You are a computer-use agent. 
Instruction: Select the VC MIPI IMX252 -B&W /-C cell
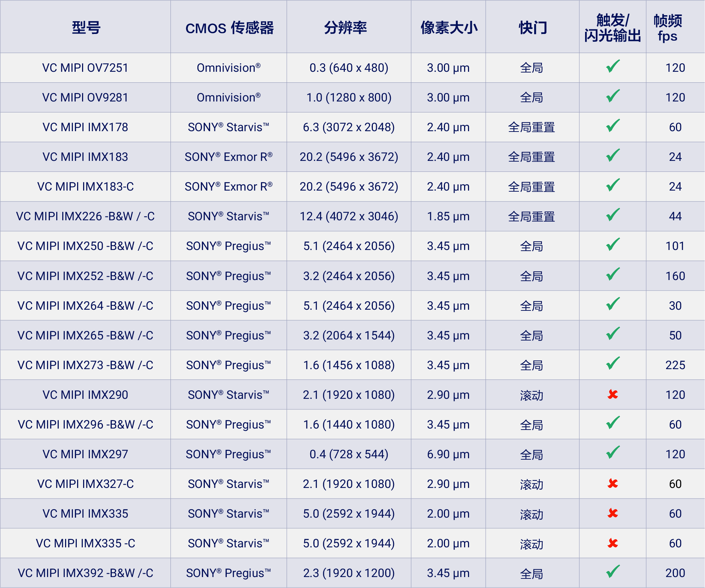pyautogui.click(x=85, y=276)
